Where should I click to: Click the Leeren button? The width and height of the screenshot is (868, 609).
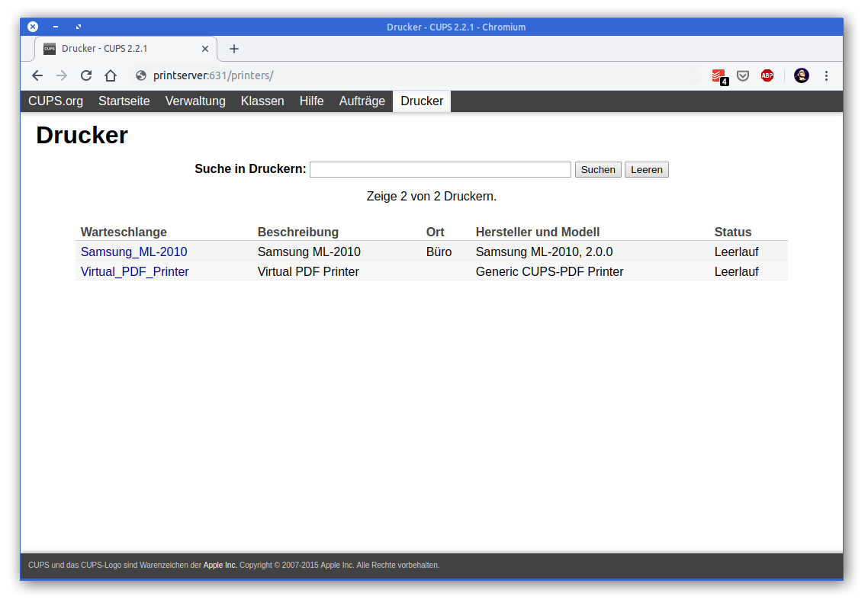point(647,170)
